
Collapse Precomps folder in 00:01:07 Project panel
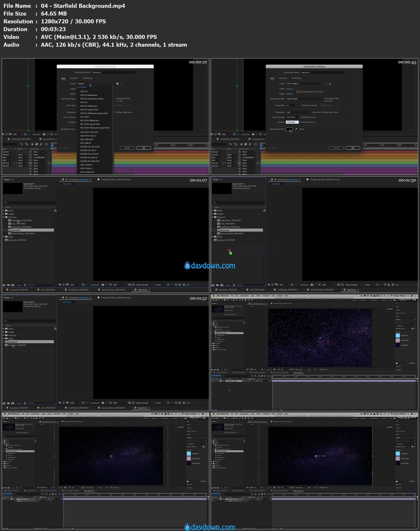coord(3,217)
